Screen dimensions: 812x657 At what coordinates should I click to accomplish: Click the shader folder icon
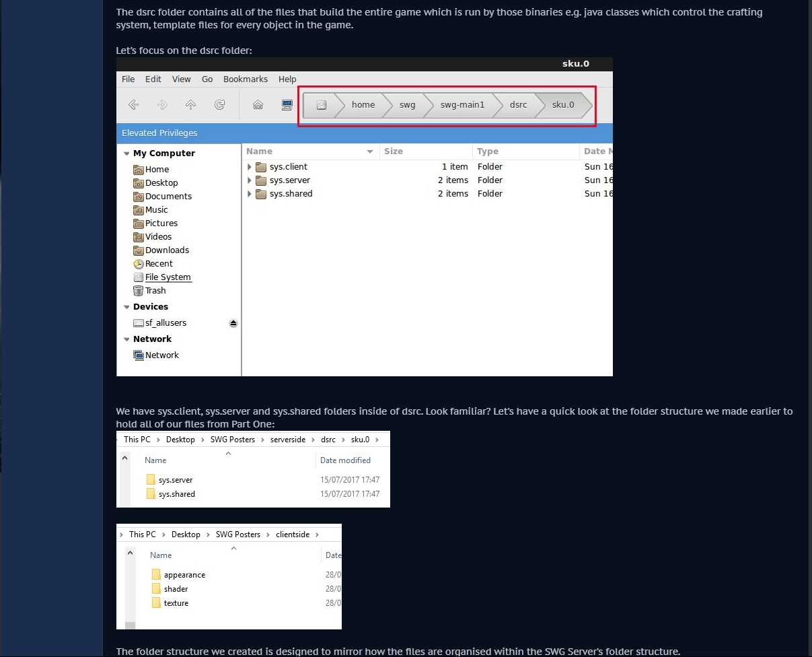(x=156, y=588)
